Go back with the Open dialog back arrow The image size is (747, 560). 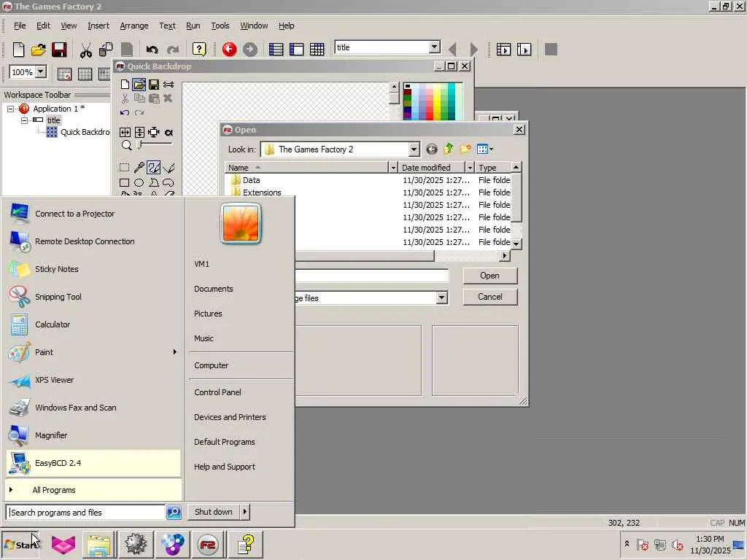432,149
